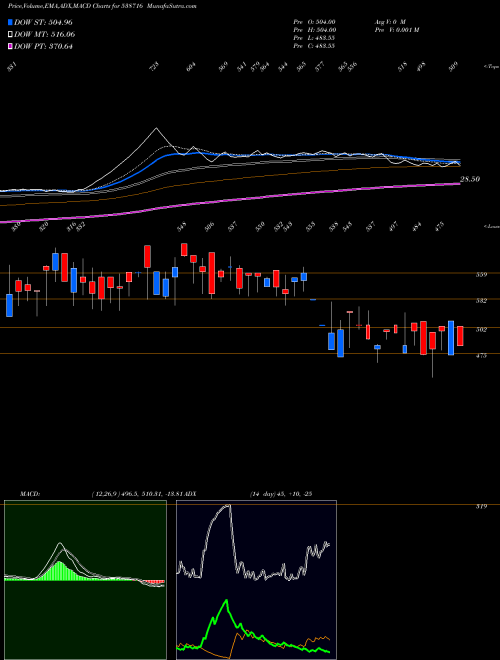Select the 'DOW PT: 370.64' legend label
Image resolution: width=500 pixels, height=660 pixels.
tap(43, 46)
